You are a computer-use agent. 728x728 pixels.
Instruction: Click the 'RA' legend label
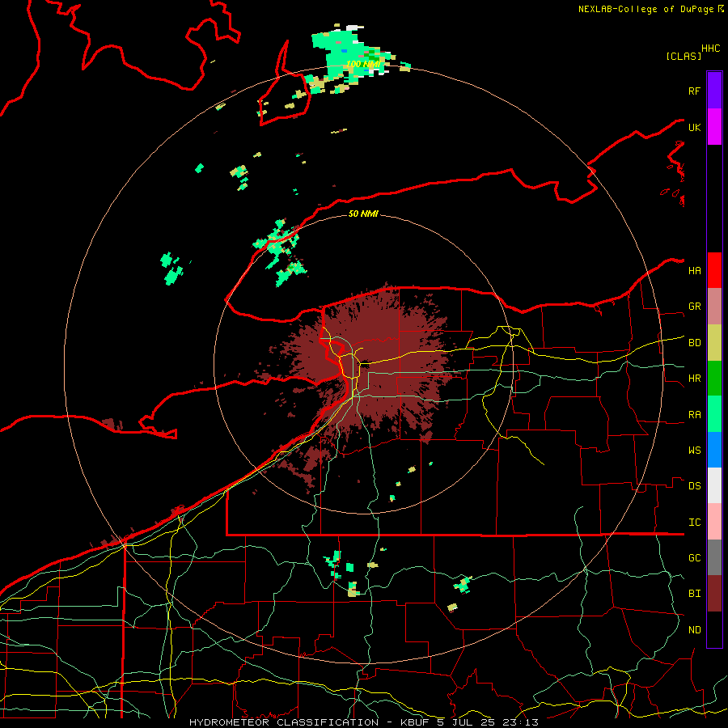point(694,415)
